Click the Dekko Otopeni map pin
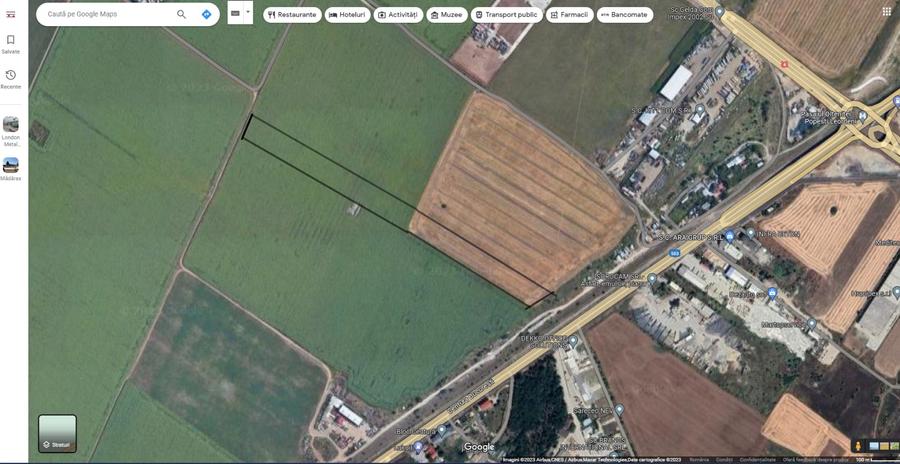 pyautogui.click(x=573, y=341)
